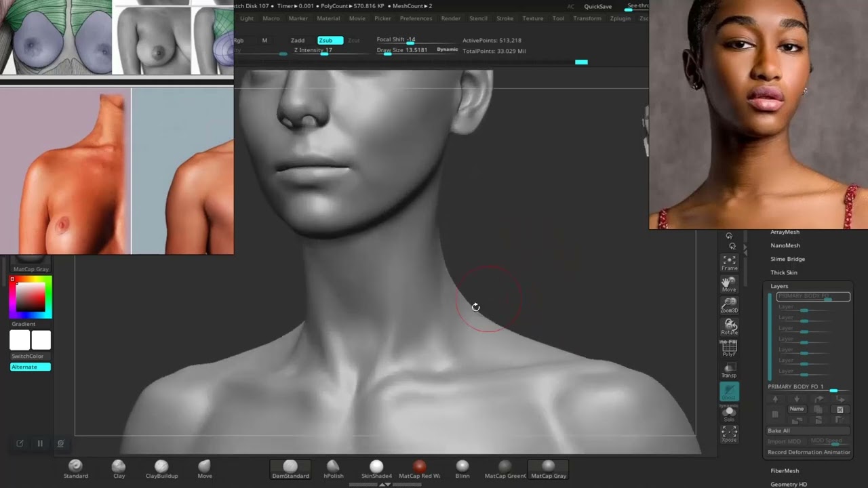Click the edit note icon at bottom left
Screen dimensions: 868x488
point(20,443)
